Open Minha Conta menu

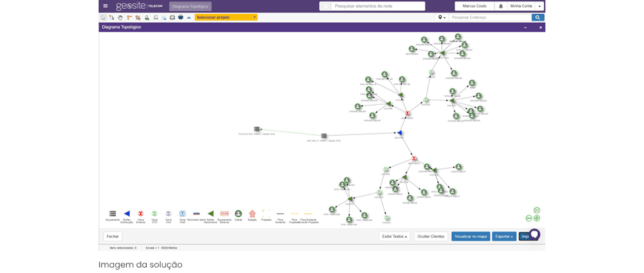pos(521,6)
